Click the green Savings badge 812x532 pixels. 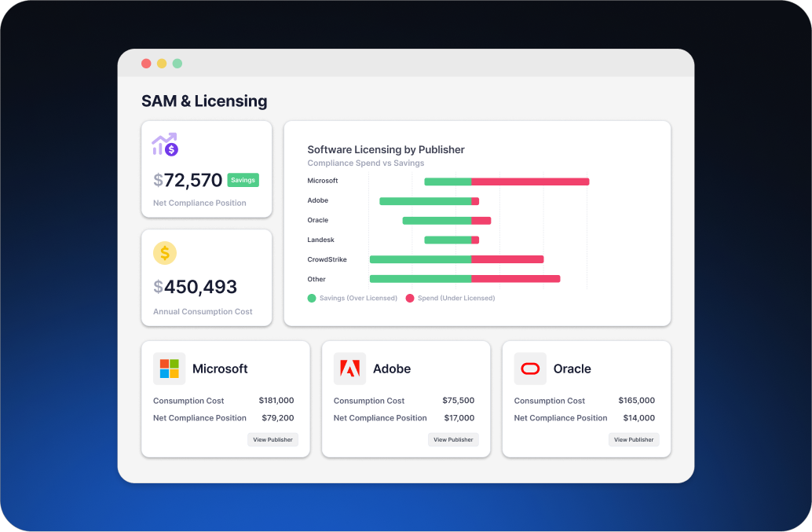coord(243,180)
